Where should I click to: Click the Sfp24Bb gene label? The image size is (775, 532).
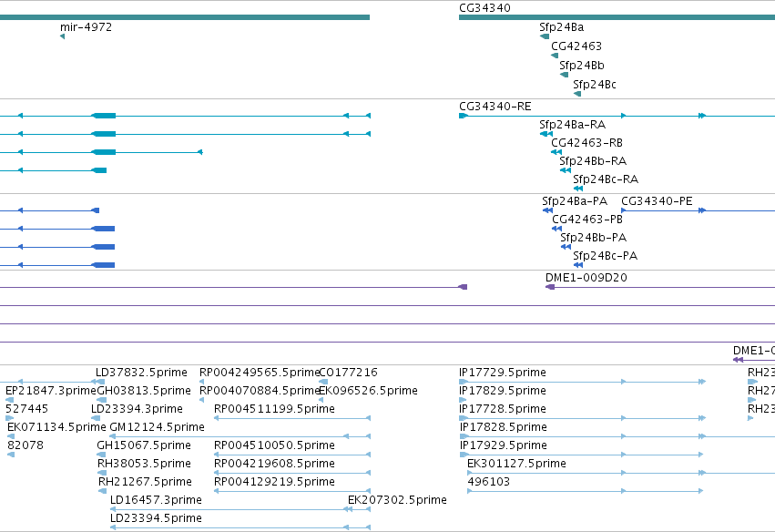point(582,66)
